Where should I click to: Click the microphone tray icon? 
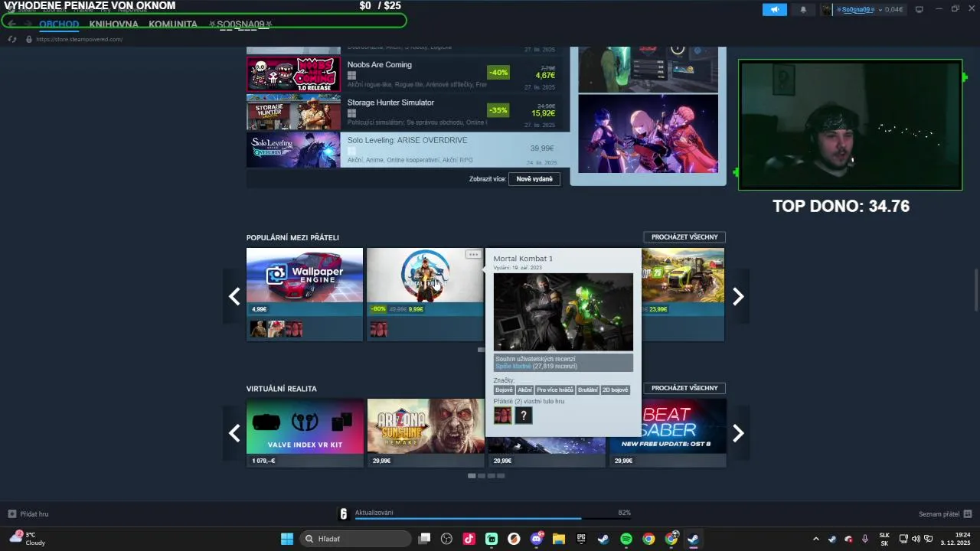865,539
